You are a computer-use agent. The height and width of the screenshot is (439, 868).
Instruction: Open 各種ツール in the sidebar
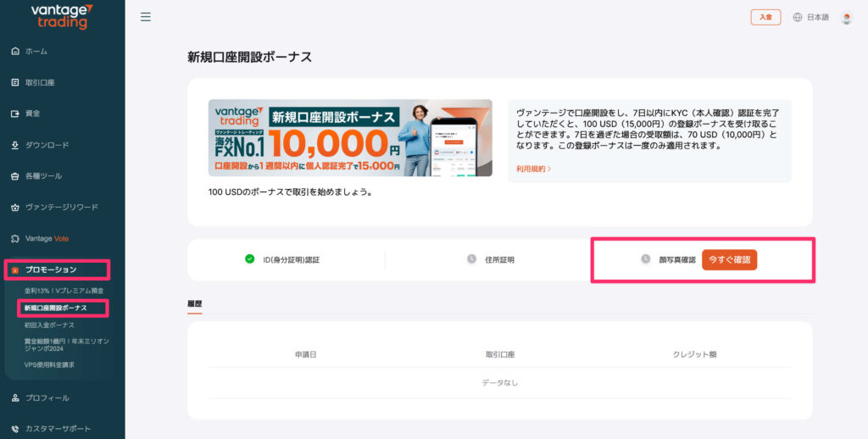coord(43,176)
